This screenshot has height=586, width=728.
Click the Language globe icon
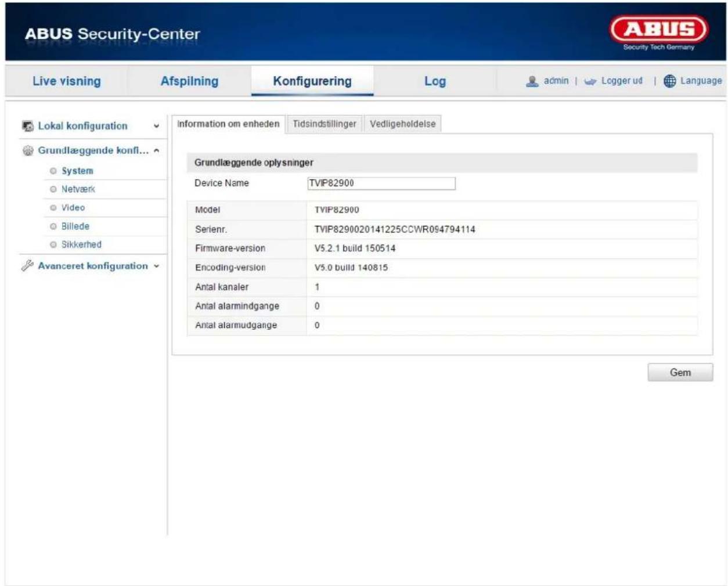[x=670, y=81]
